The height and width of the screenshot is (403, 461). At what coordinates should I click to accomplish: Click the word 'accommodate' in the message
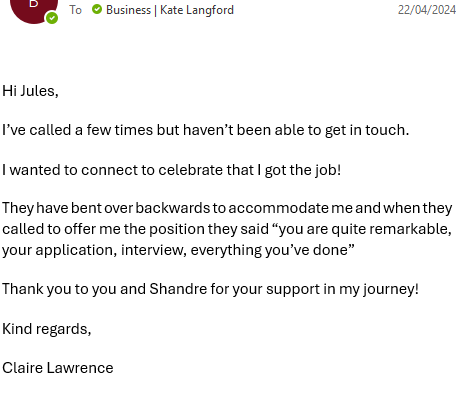coord(278,208)
